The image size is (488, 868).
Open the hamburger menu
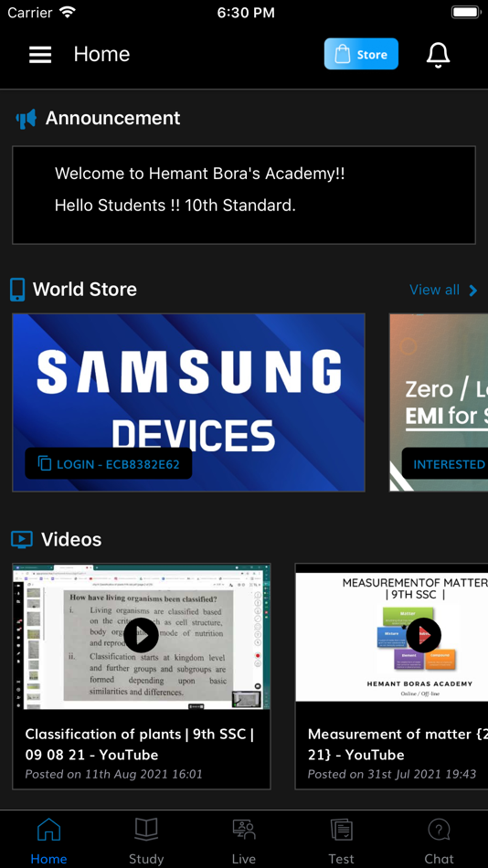click(40, 54)
